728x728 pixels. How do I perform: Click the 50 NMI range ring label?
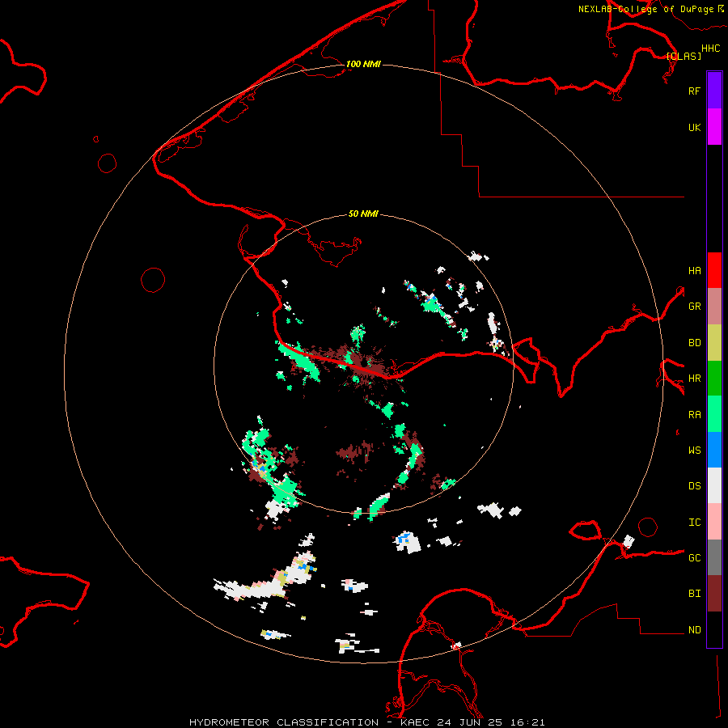click(363, 214)
